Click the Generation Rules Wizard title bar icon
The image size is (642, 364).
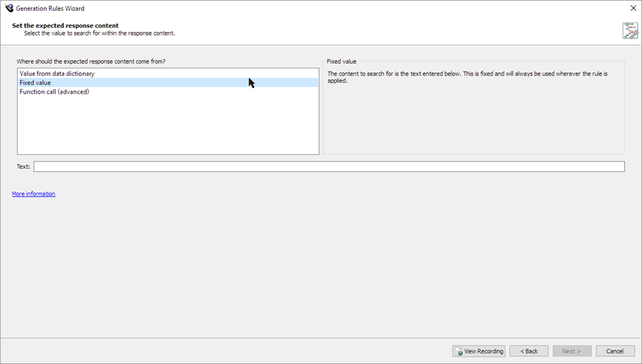coord(9,8)
